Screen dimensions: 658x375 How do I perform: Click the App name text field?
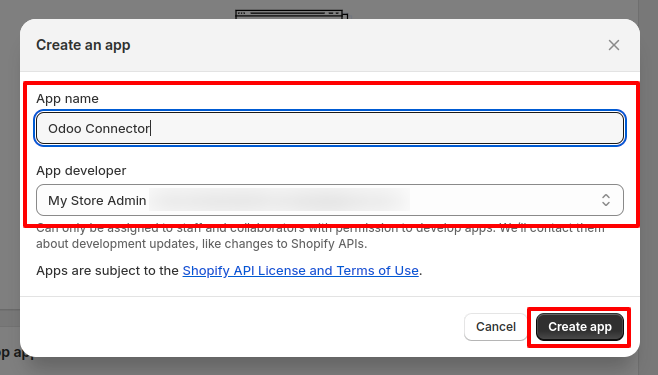(x=330, y=128)
